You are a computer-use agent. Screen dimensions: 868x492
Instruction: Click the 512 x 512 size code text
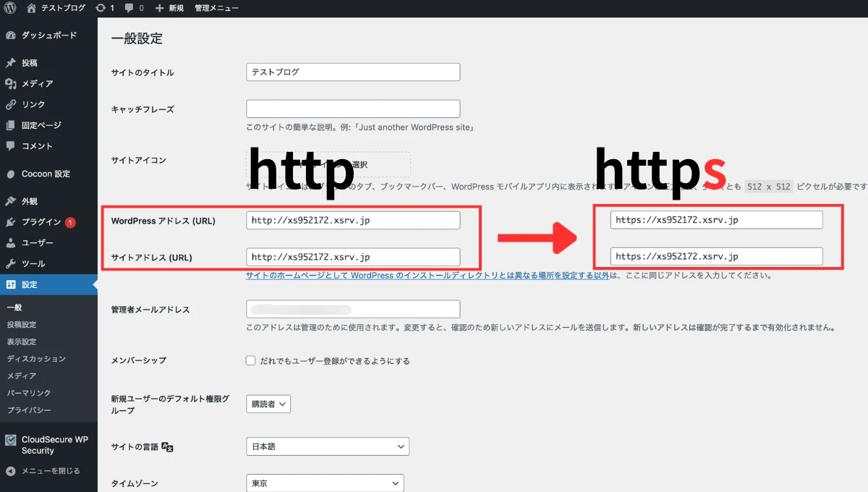[x=769, y=187]
